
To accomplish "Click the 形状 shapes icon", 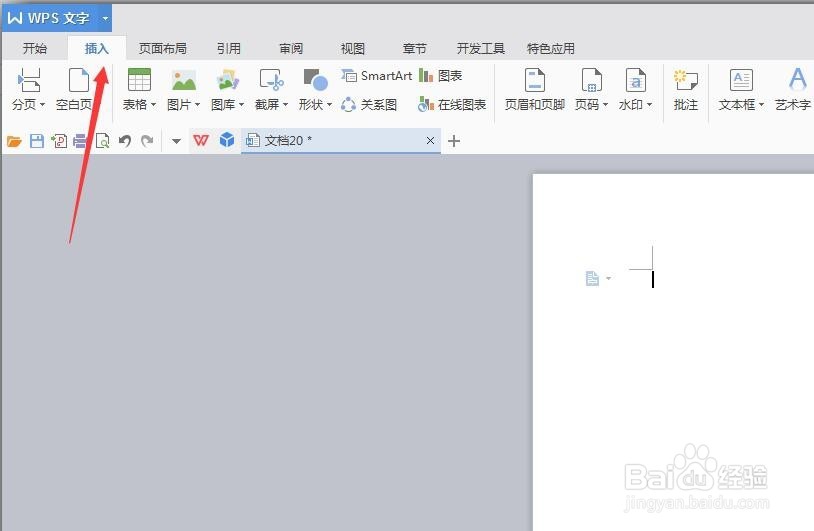I will coord(316,80).
